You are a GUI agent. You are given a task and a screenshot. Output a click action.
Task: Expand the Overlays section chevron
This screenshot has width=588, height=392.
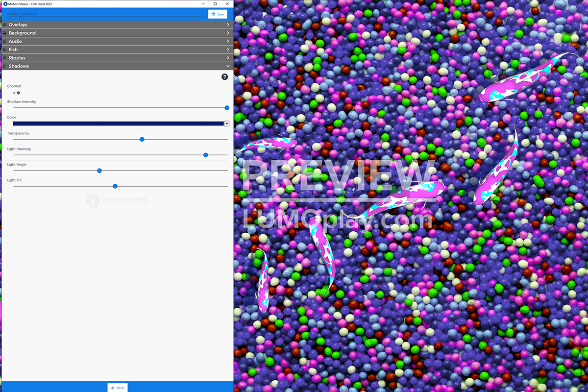coord(228,24)
